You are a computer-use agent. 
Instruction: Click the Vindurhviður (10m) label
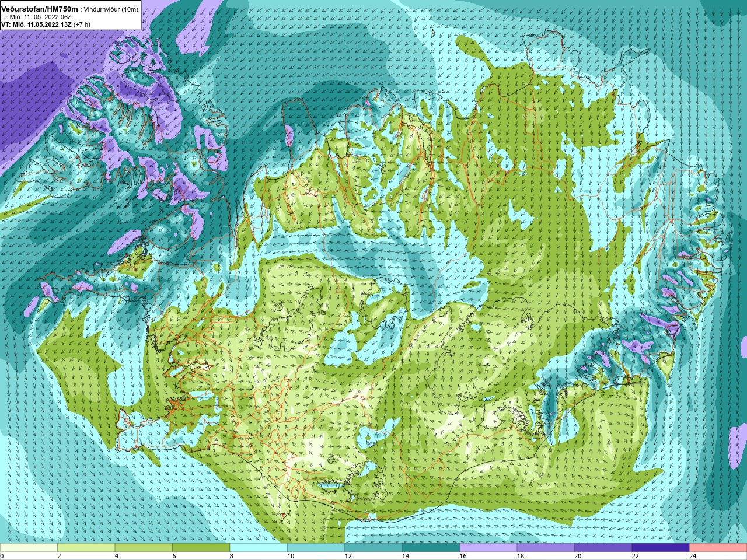pyautogui.click(x=111, y=9)
